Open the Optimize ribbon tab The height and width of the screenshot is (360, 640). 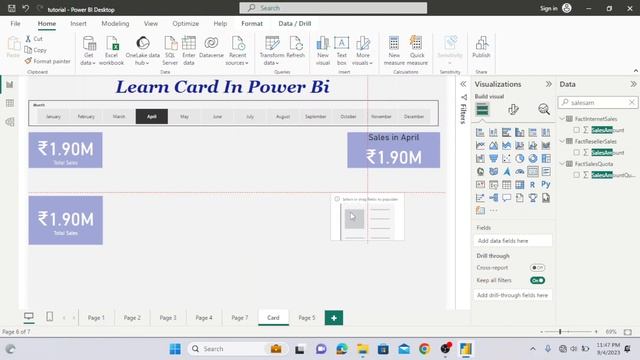coord(186,24)
